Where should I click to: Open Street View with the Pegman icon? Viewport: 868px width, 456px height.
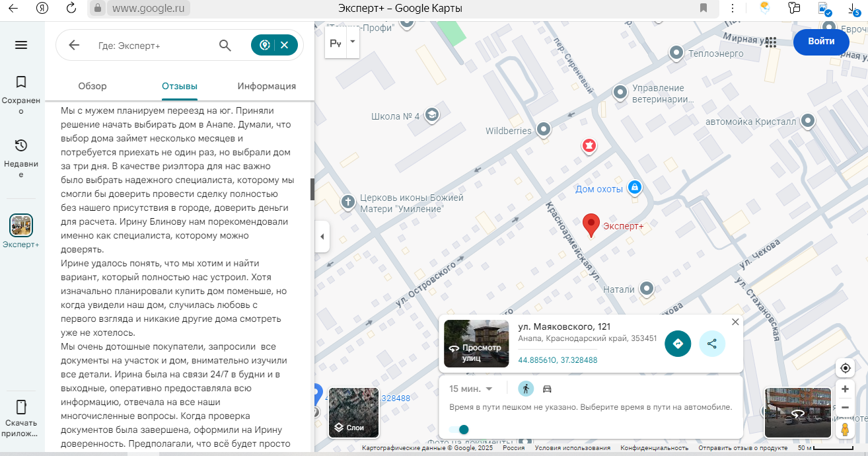click(845, 430)
